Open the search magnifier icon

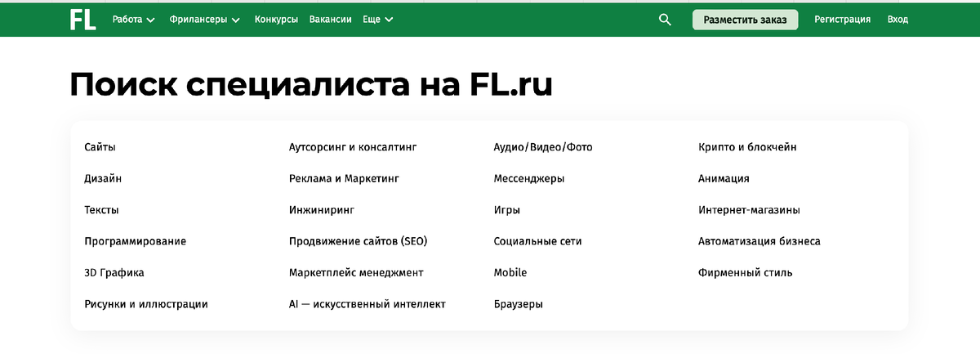[665, 20]
